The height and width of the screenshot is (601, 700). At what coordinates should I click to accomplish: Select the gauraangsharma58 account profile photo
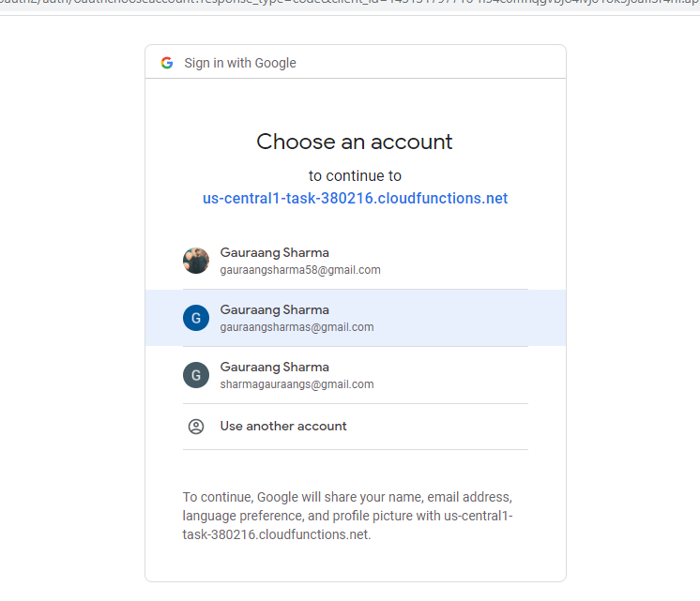(x=196, y=261)
